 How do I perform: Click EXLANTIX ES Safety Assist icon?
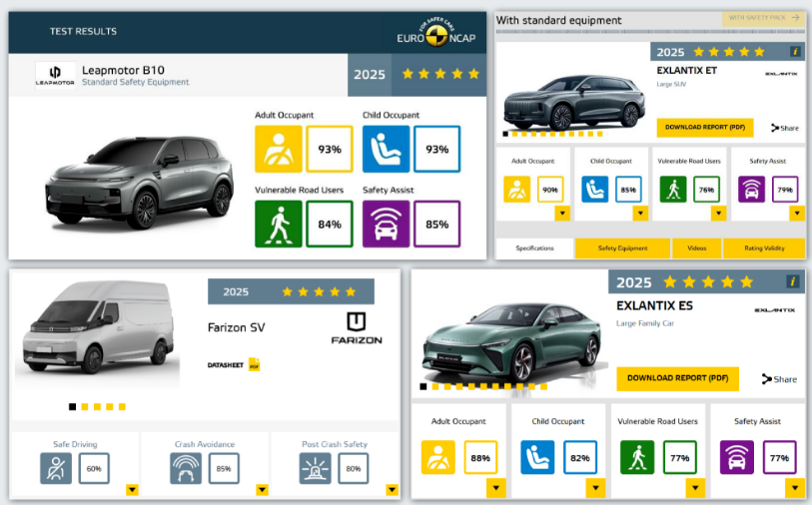737,457
